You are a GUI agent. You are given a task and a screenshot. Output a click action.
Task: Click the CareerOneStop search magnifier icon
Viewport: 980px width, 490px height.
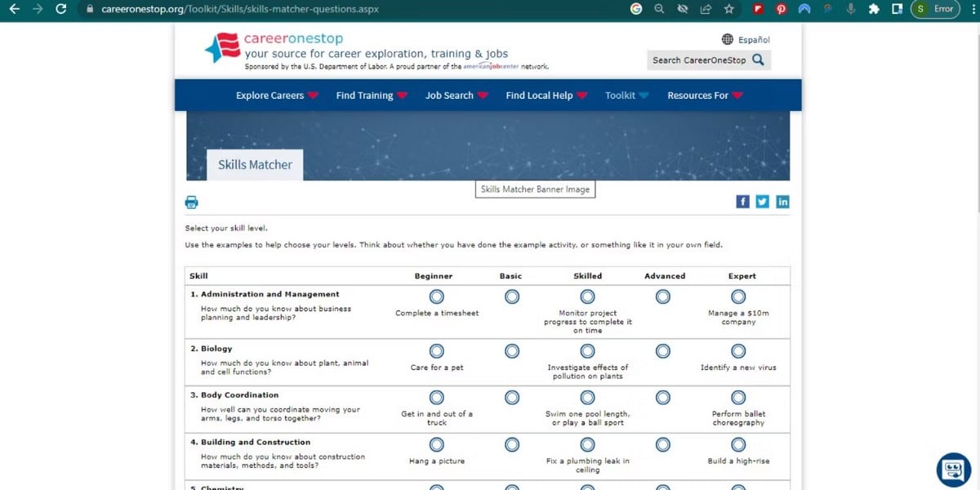[x=759, y=60]
